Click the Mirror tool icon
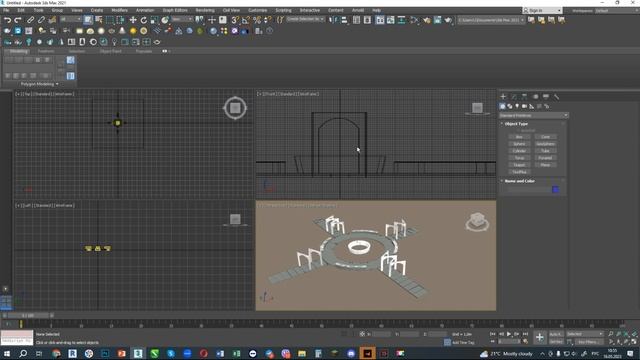 coord(333,20)
